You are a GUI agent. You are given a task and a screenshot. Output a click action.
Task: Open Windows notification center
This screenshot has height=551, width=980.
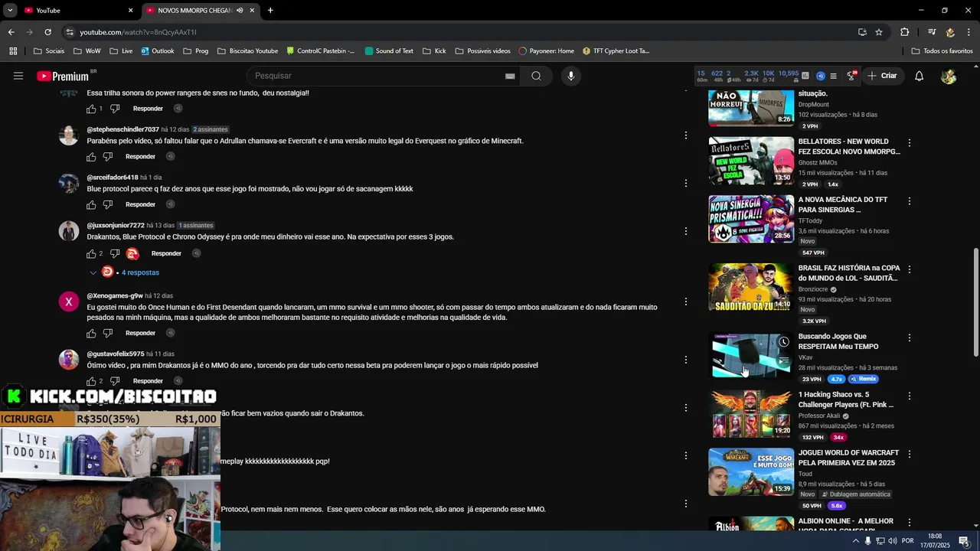pyautogui.click(x=964, y=541)
